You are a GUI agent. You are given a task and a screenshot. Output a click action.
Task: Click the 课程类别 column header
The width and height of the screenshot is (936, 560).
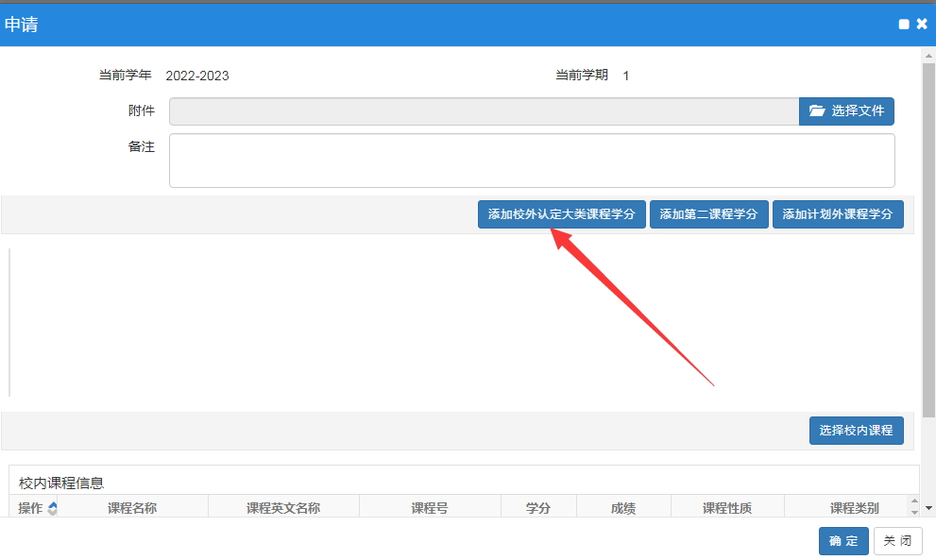click(x=854, y=508)
